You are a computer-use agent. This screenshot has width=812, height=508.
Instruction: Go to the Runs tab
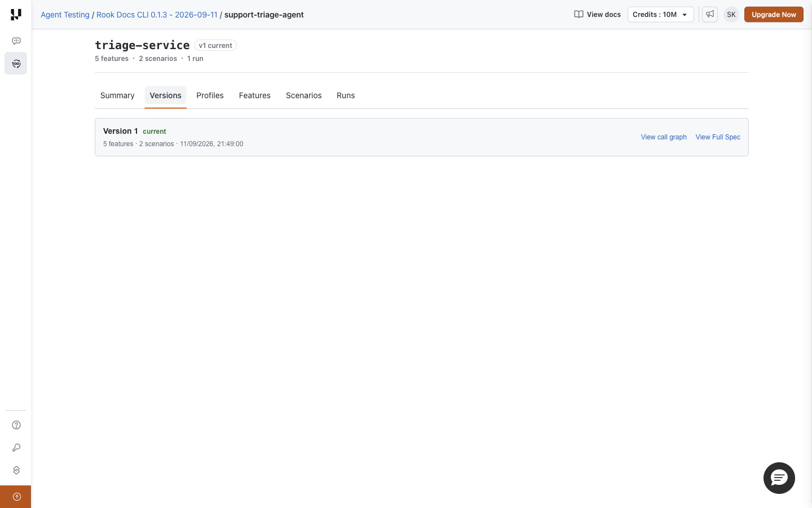point(346,96)
